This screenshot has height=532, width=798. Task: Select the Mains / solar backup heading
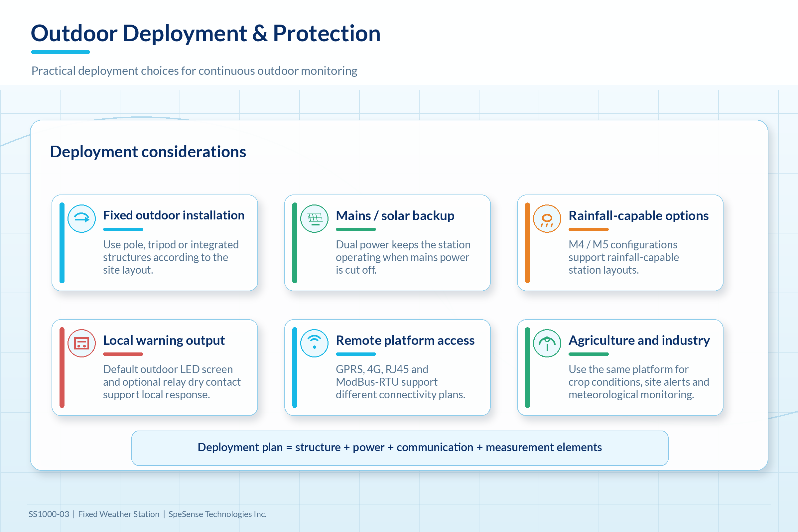click(395, 216)
